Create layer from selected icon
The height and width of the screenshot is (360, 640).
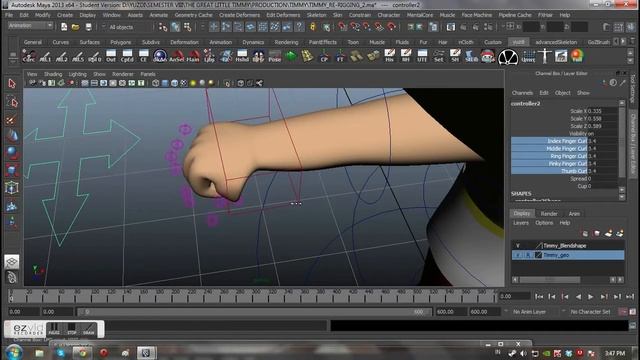[620, 233]
